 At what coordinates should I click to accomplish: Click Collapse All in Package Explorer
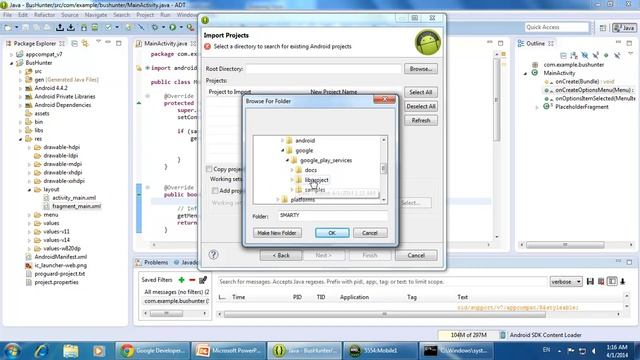coord(75,43)
